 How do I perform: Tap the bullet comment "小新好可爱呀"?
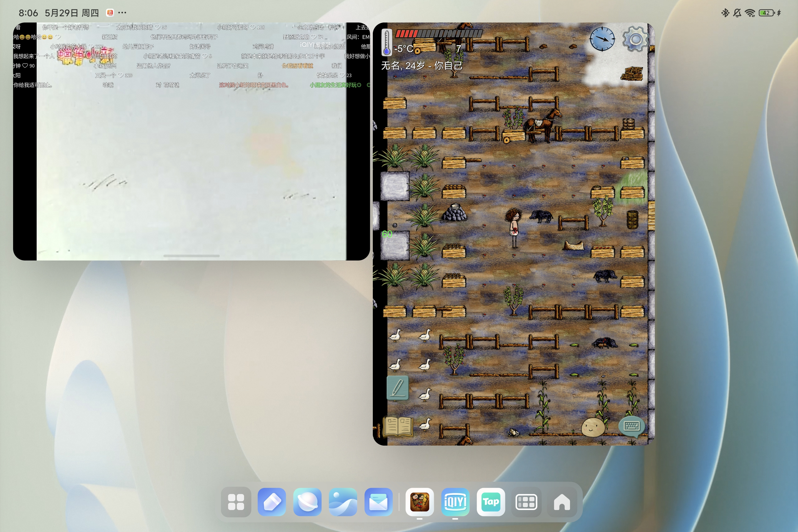coord(233,27)
